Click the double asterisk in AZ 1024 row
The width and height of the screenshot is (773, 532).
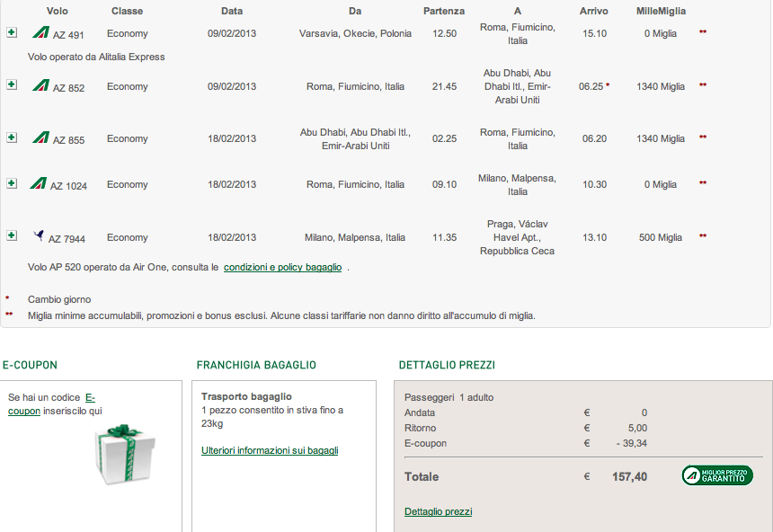tap(703, 183)
